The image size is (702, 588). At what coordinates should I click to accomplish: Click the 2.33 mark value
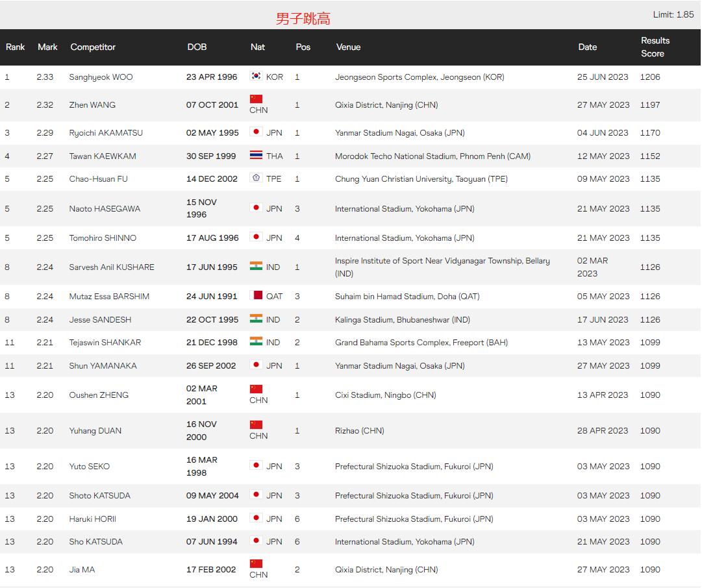tap(45, 77)
